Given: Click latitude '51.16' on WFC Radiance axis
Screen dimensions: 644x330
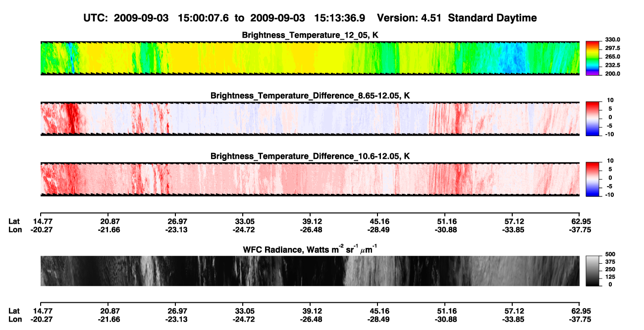Looking at the screenshot, I should [445, 311].
